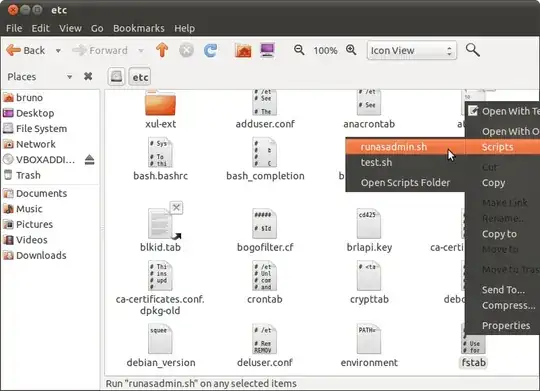Close the Places sidebar

[x=88, y=76]
